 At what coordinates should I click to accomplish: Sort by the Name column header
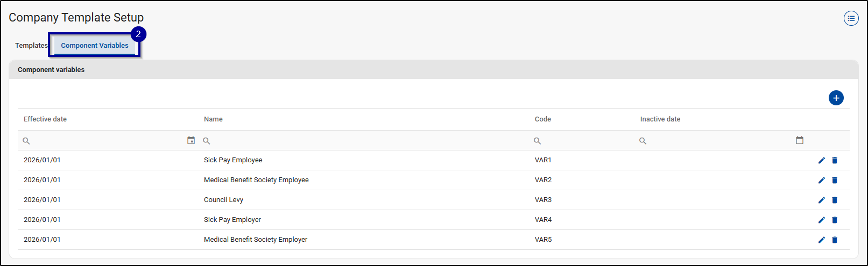[x=213, y=119]
